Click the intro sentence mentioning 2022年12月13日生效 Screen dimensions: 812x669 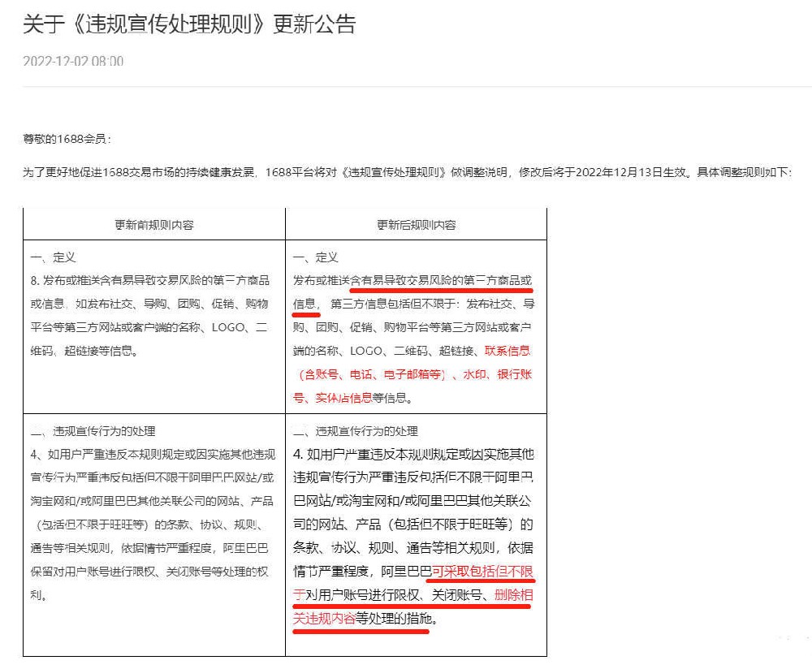tap(407, 172)
